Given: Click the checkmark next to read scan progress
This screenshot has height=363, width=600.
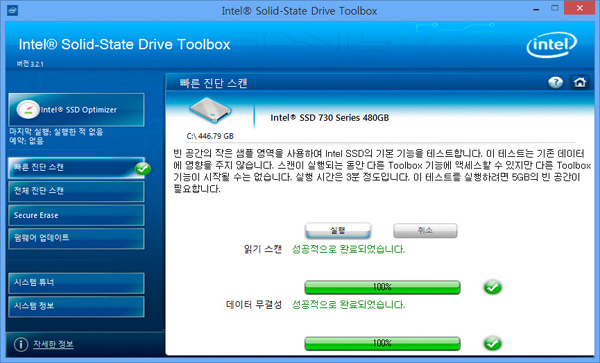Looking at the screenshot, I should (x=492, y=287).
